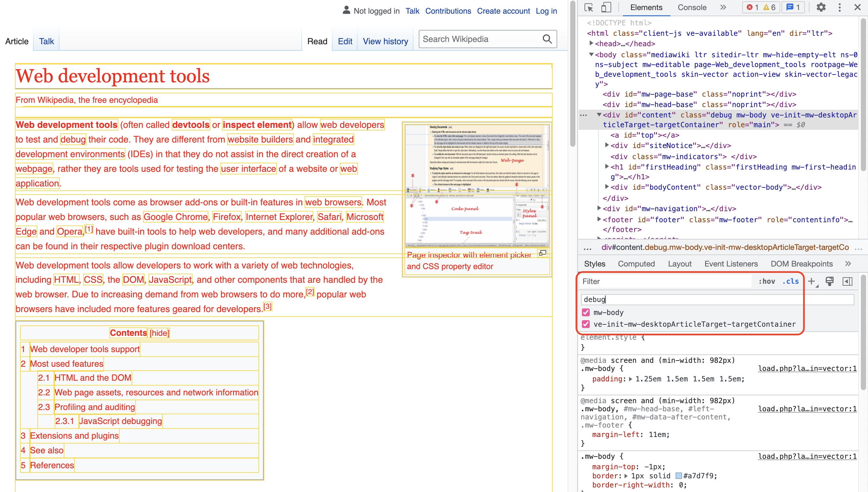868x492 pixels.
Task: Open the Computed pane tab
Action: 637,264
